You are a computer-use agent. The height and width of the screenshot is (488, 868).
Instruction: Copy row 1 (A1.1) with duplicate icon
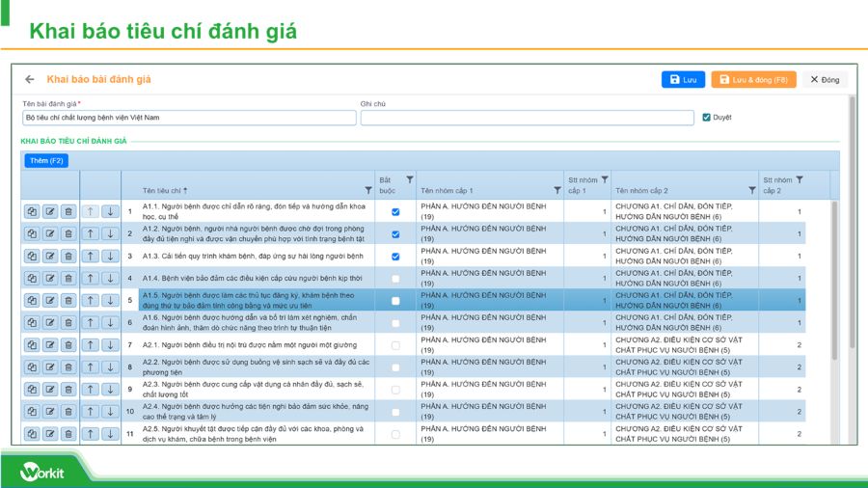[x=32, y=211]
